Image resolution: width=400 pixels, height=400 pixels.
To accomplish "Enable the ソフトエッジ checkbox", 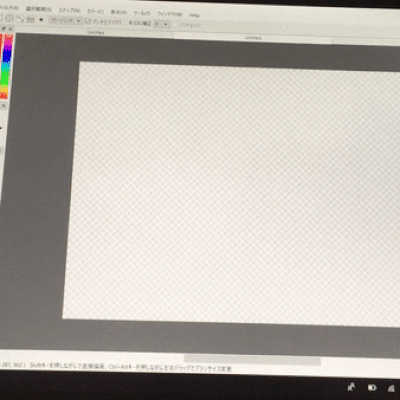I will [x=175, y=25].
